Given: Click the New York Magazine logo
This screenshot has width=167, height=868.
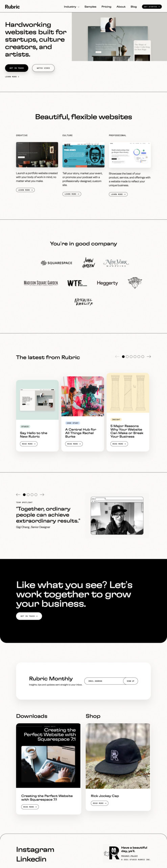Looking at the screenshot, I should pos(116,263).
